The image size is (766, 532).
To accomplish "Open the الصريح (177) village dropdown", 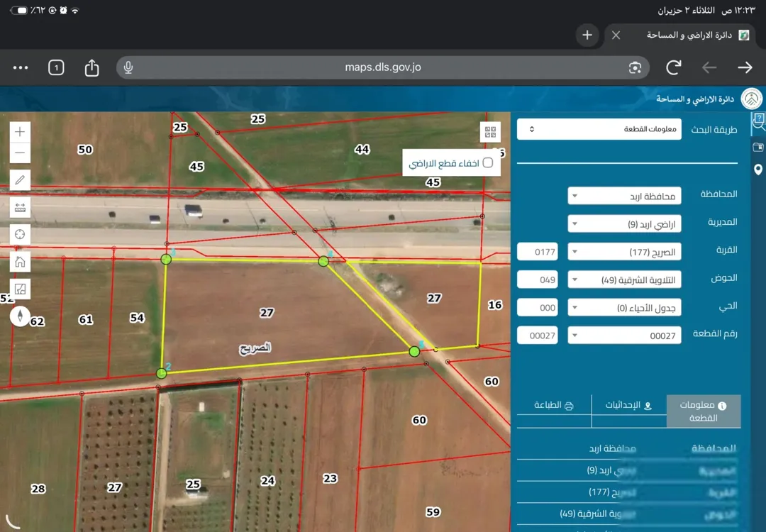I will [624, 252].
